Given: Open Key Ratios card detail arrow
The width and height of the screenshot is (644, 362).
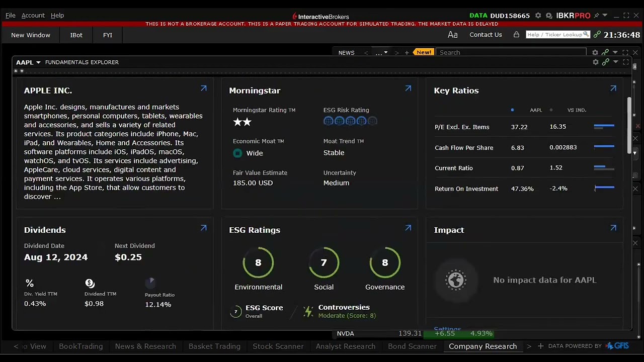Looking at the screenshot, I should click(613, 88).
